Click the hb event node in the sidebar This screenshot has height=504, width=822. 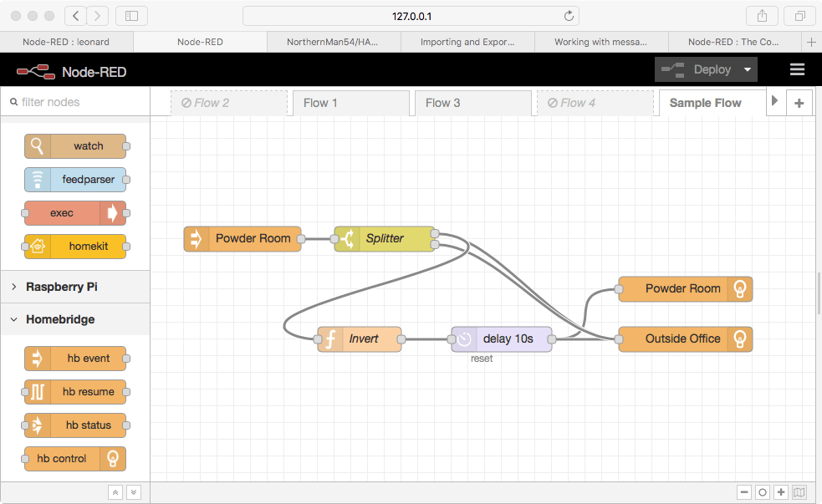[74, 358]
